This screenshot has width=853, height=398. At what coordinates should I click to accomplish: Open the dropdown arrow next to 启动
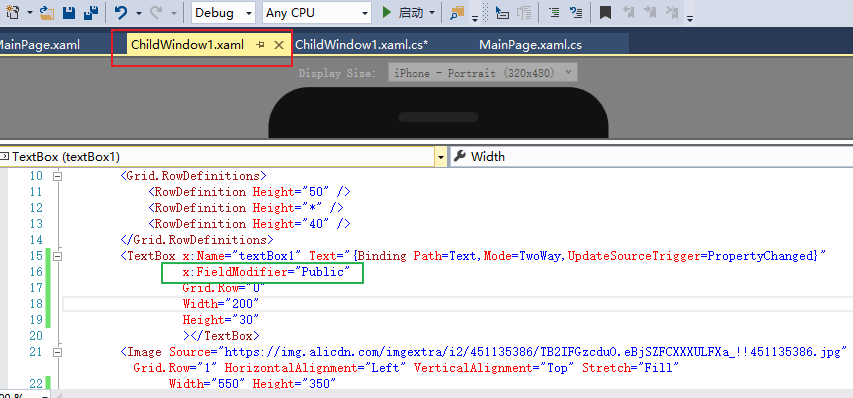pyautogui.click(x=432, y=13)
